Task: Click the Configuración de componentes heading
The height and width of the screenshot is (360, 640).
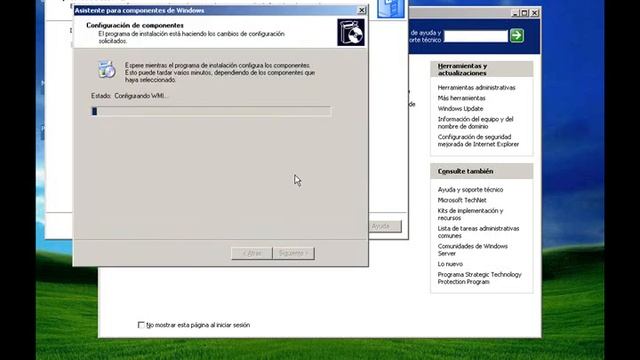Action: click(x=135, y=25)
